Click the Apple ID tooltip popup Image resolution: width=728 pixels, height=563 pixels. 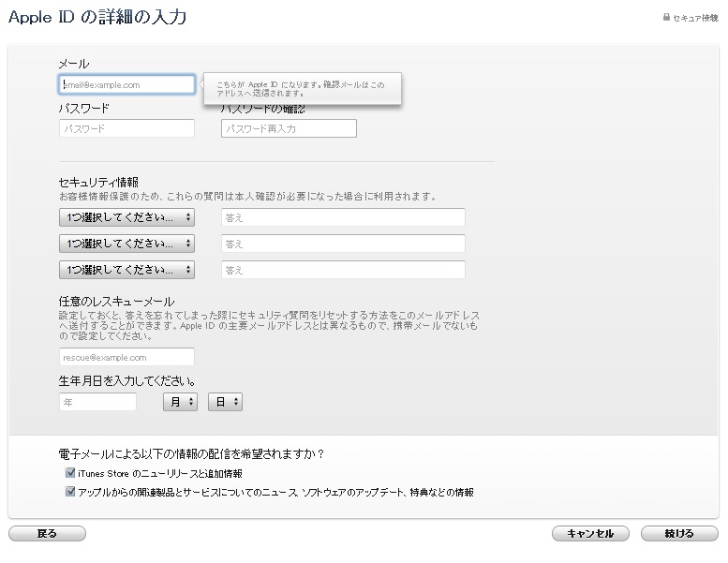[302, 89]
